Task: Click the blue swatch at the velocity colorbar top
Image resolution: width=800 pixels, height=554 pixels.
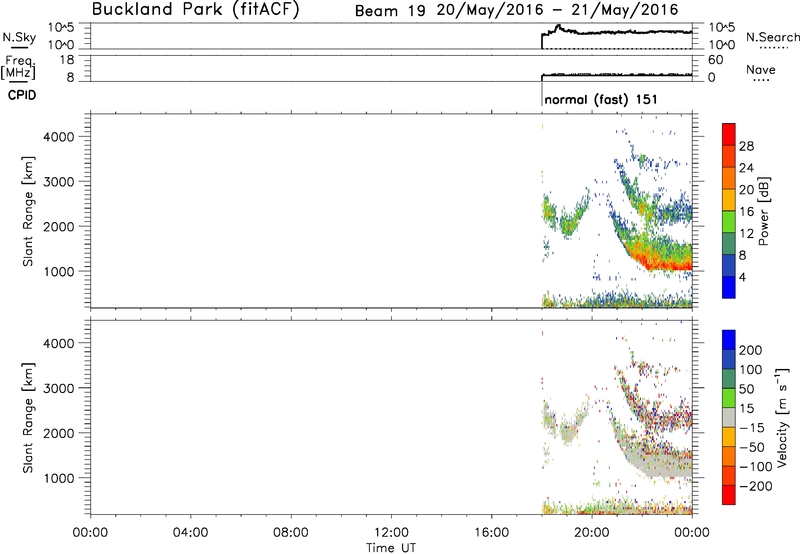Action: tap(729, 340)
